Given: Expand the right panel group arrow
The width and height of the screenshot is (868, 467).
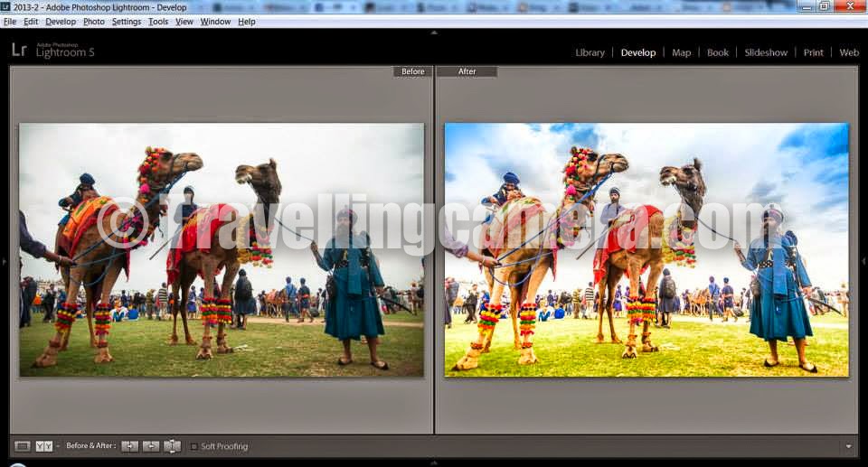Looking at the screenshot, I should click(864, 261).
